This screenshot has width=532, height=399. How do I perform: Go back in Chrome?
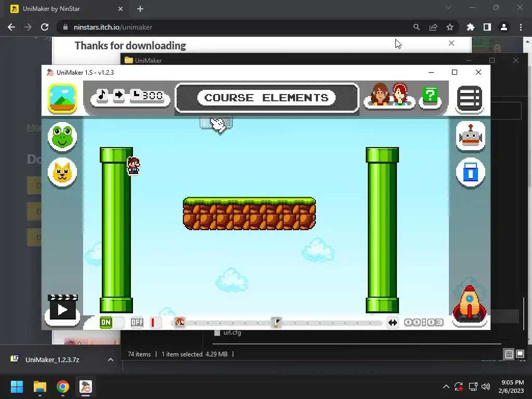click(x=11, y=27)
